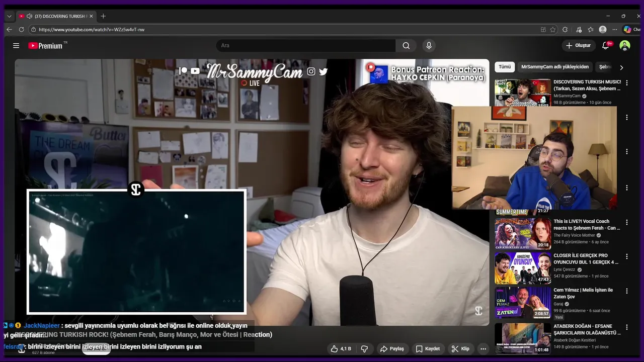Screen dimensions: 644x362
Task: Click the Oluştur create button
Action: 578,46
